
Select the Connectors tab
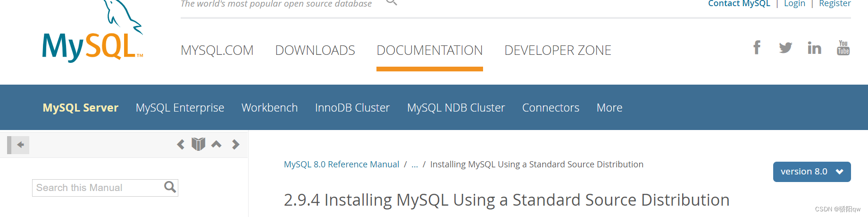[551, 108]
